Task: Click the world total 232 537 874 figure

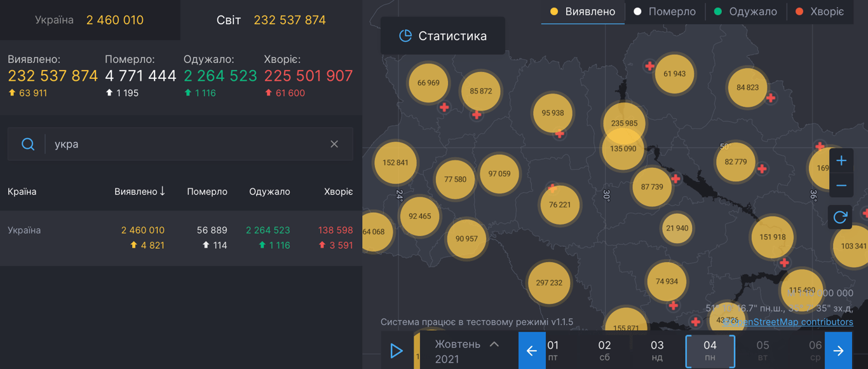Action: [x=290, y=20]
